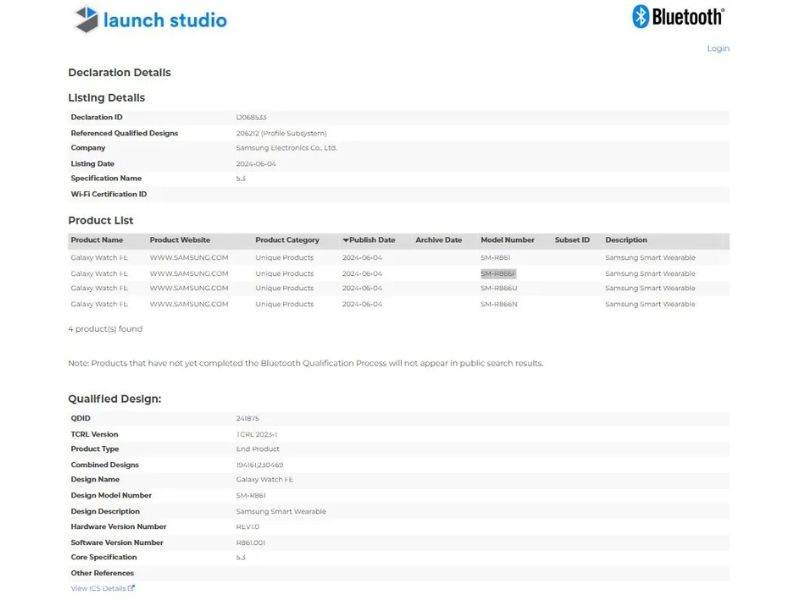The width and height of the screenshot is (800, 600).
Task: Click the launch studio title text
Action: (x=165, y=20)
